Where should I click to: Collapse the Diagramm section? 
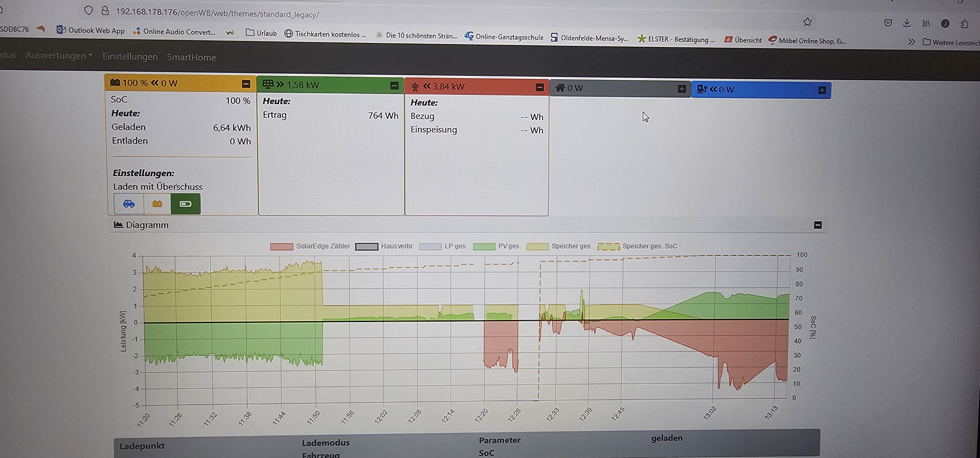point(818,225)
